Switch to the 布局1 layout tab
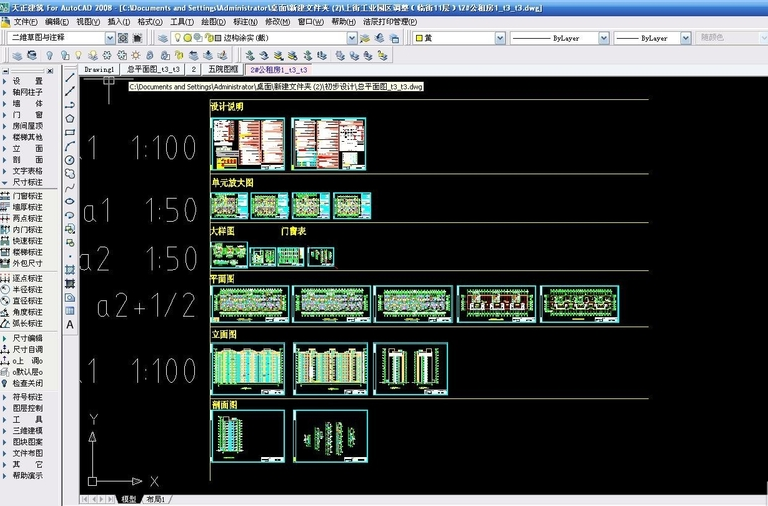Image resolution: width=768 pixels, height=506 pixels. (x=155, y=499)
